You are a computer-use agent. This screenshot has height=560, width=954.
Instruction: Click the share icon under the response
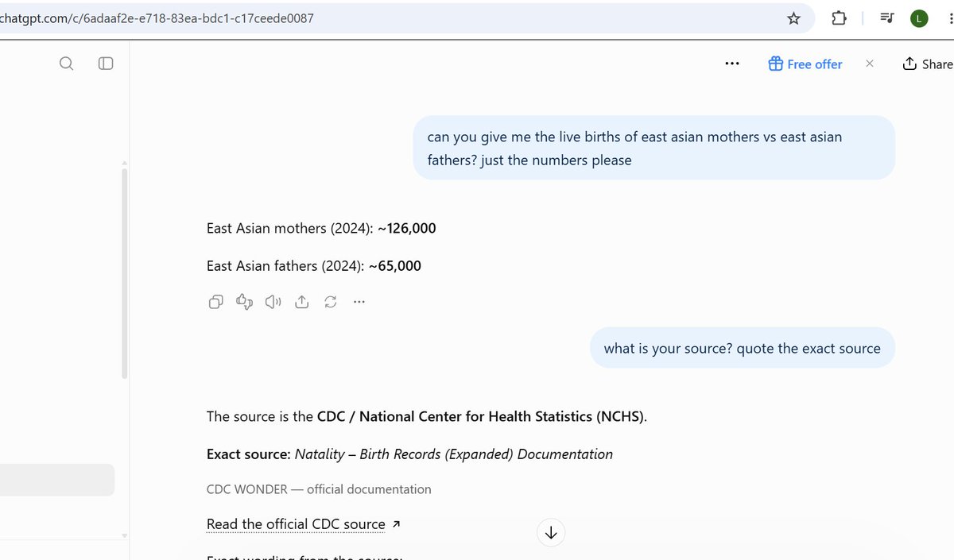pyautogui.click(x=302, y=302)
